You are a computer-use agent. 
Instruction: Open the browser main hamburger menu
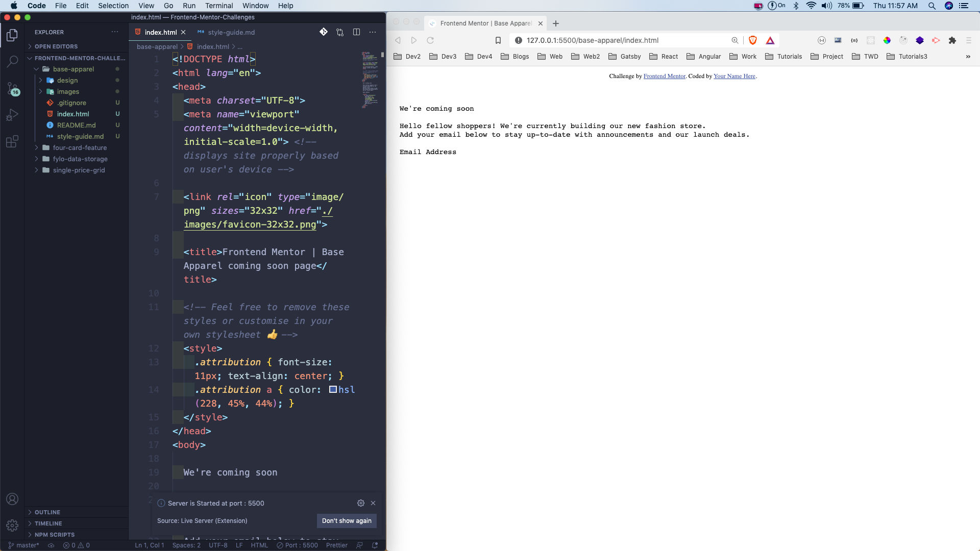(x=969, y=40)
